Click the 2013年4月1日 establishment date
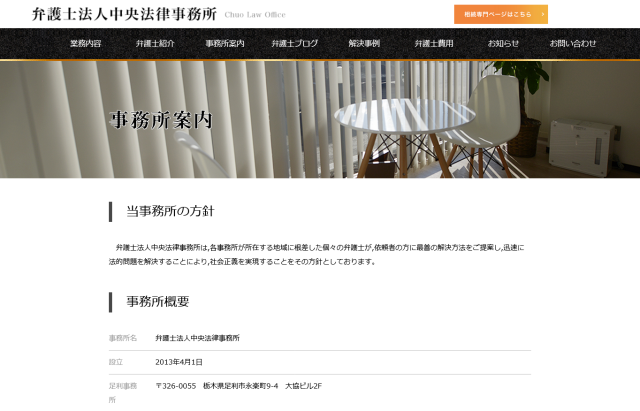Screen dimensions: 640x411 (x=179, y=362)
